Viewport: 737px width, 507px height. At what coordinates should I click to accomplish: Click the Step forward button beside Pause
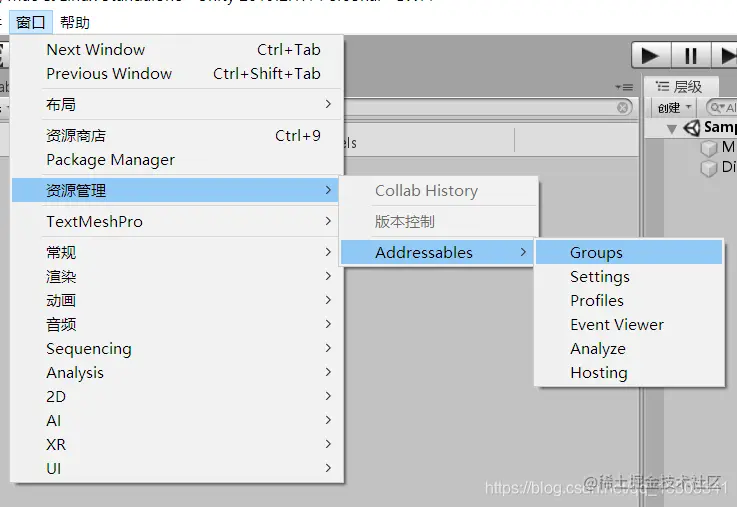[x=724, y=56]
